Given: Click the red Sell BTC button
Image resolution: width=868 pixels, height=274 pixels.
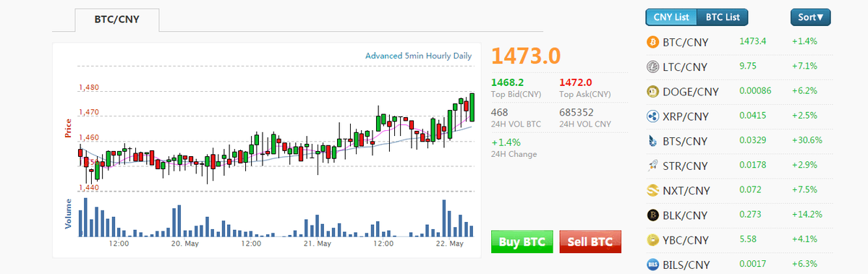Looking at the screenshot, I should (x=590, y=241).
